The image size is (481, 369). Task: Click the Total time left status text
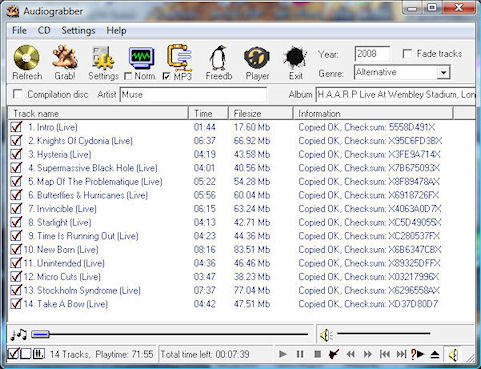pos(205,354)
